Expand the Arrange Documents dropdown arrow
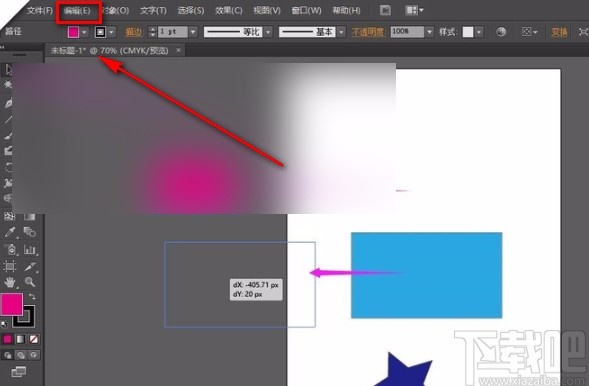 (421, 10)
